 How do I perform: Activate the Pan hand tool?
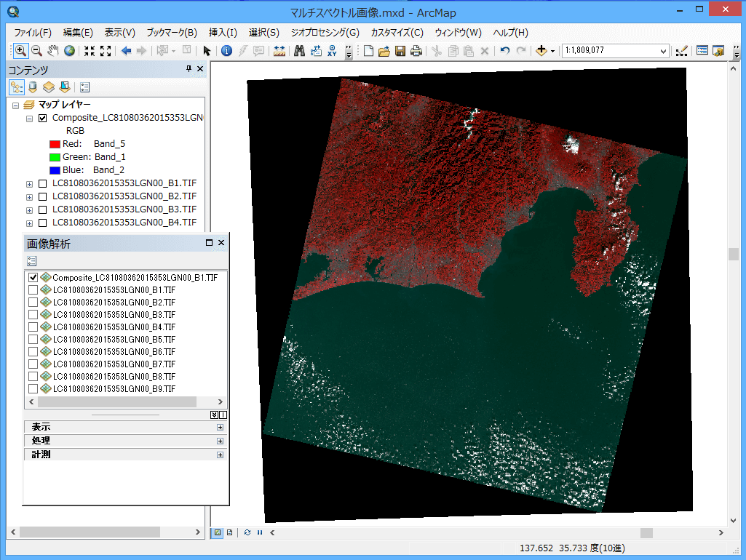click(x=53, y=51)
